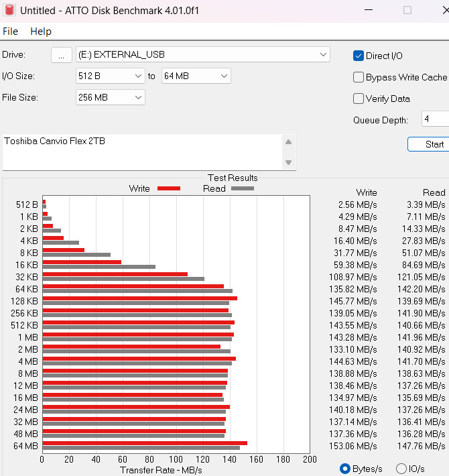Viewport: 449px width, 476px height.
Task: Open the Help menu
Action: 41,32
